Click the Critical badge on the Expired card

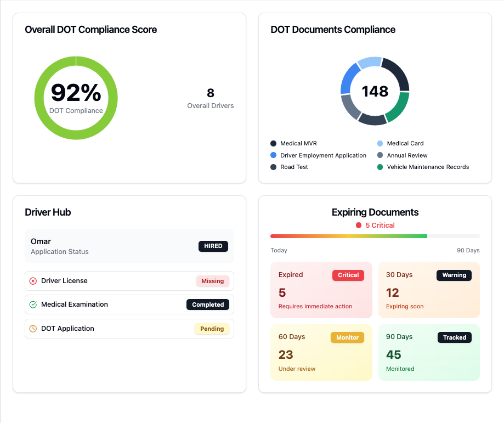(x=348, y=275)
